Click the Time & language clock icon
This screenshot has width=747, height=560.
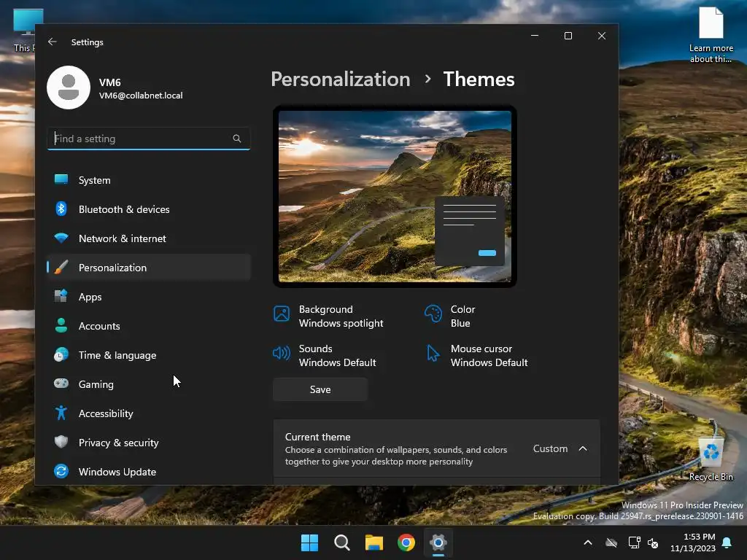[61, 355]
